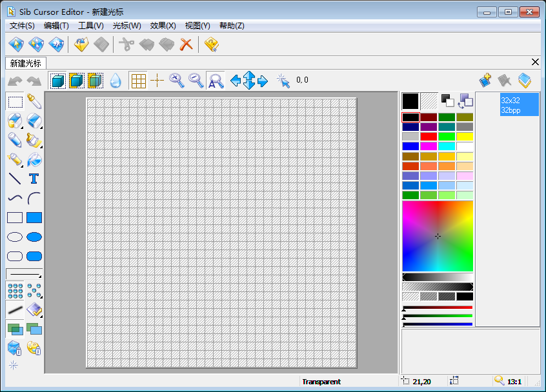This screenshot has width=546, height=392.
Task: Pick the red color swatch
Action: (429, 136)
